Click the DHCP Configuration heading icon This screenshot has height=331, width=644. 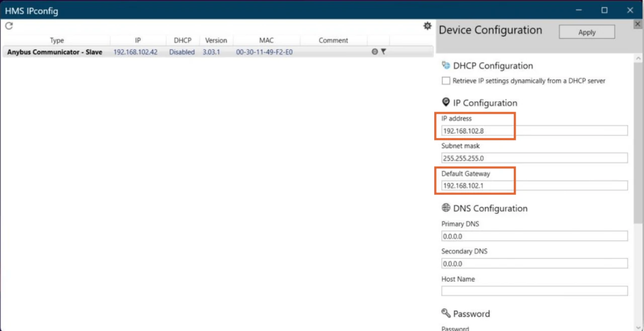[445, 65]
